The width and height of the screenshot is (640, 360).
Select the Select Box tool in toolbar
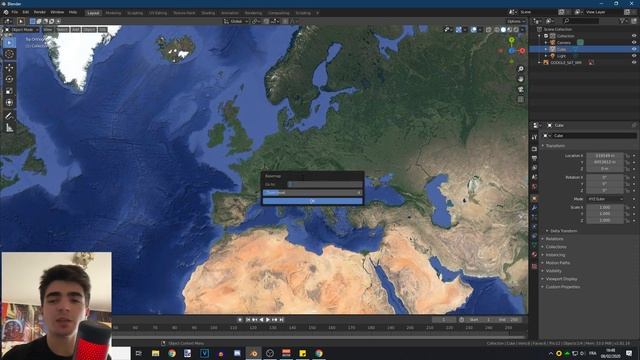click(x=9, y=43)
